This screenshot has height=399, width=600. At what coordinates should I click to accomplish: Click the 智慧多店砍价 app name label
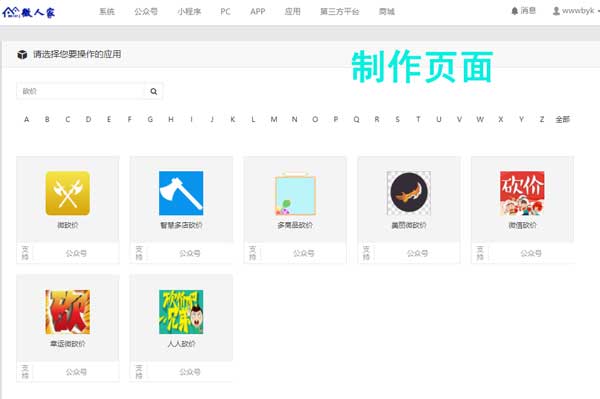point(181,225)
